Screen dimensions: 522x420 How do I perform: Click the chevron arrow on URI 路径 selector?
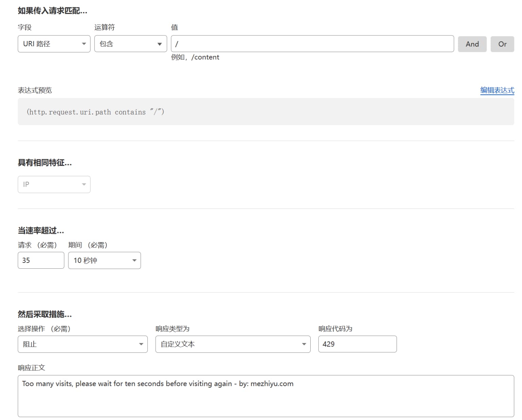[x=84, y=44]
